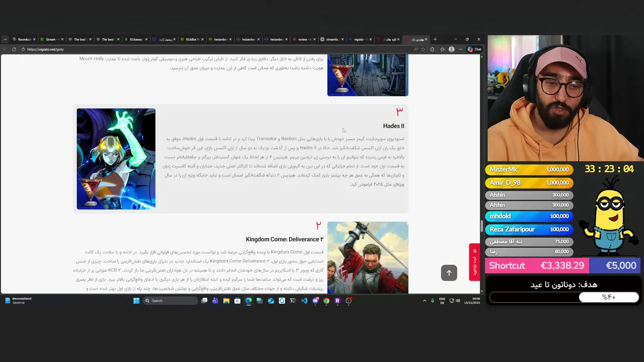Open Microsoft Store from taskbar

click(x=237, y=301)
